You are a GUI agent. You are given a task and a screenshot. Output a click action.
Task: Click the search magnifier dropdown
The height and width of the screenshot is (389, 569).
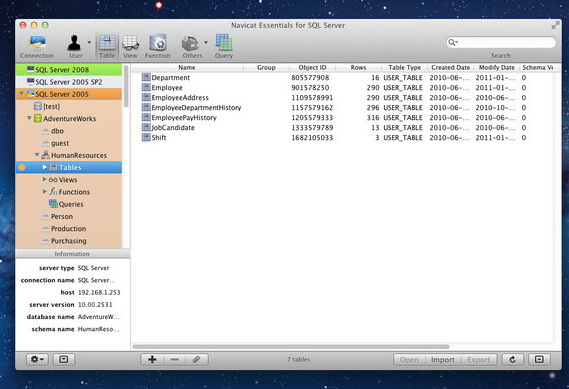[x=453, y=42]
